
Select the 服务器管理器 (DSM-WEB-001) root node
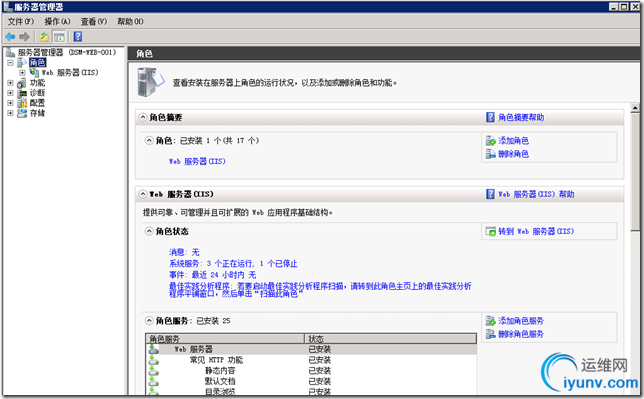[67, 52]
